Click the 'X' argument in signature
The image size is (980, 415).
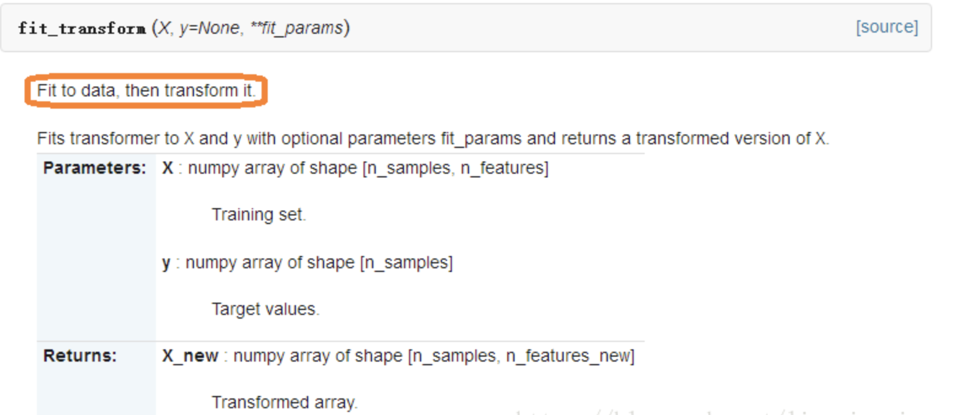click(x=164, y=28)
